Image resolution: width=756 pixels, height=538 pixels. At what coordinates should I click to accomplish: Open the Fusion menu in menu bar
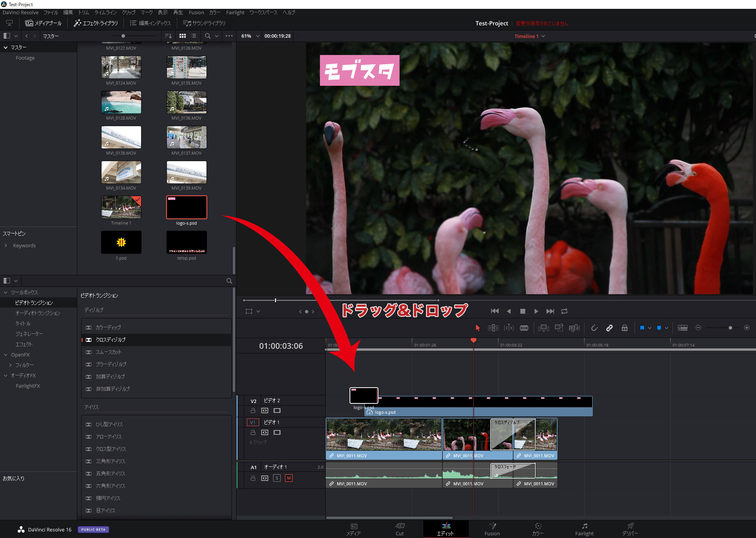[196, 12]
